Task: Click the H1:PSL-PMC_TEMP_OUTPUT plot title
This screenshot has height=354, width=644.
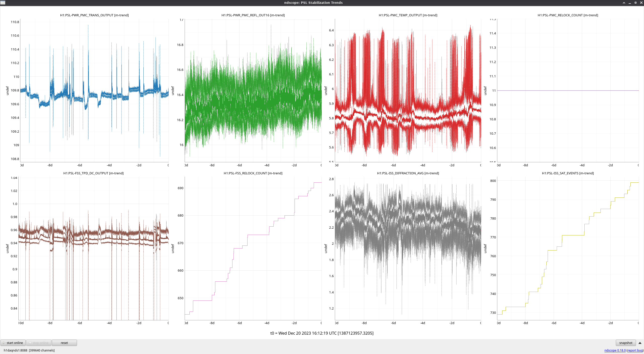Action: (x=408, y=15)
